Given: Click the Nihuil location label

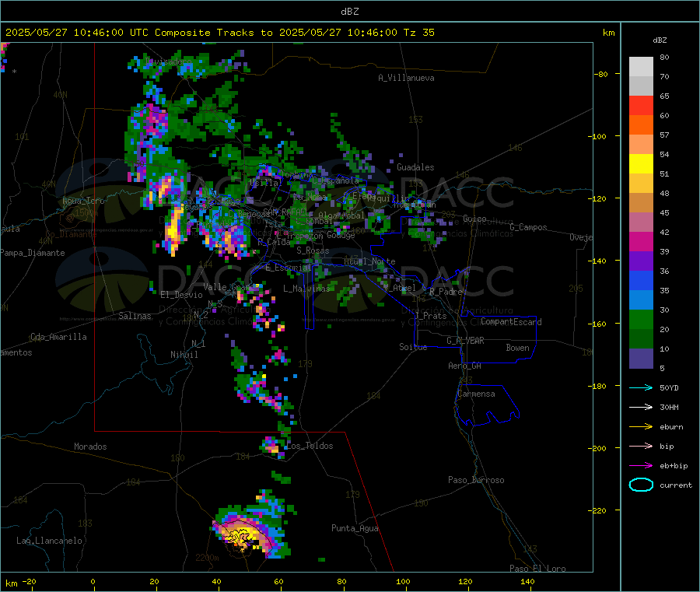Looking at the screenshot, I should point(184,355).
